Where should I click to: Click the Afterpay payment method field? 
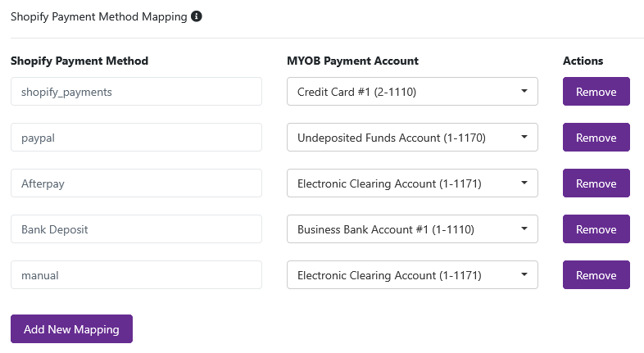(x=136, y=183)
